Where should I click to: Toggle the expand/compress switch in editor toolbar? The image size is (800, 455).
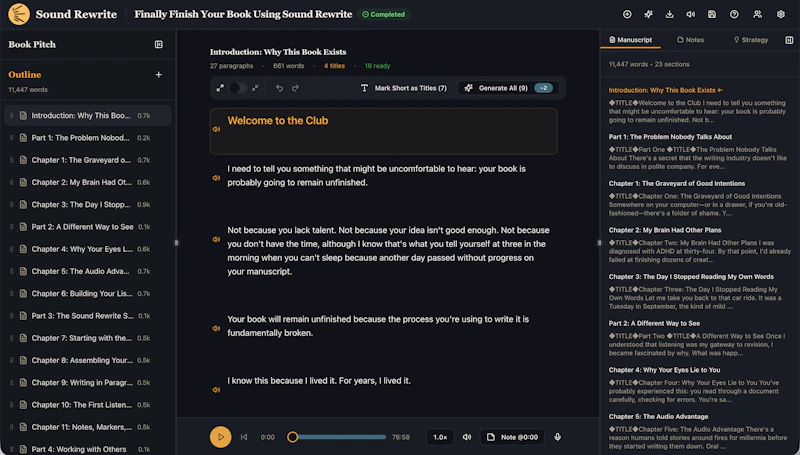(237, 88)
